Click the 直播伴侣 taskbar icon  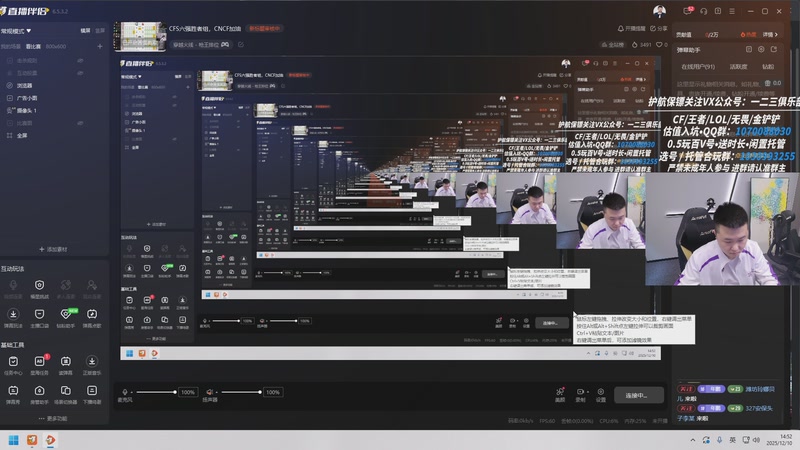coord(51,440)
